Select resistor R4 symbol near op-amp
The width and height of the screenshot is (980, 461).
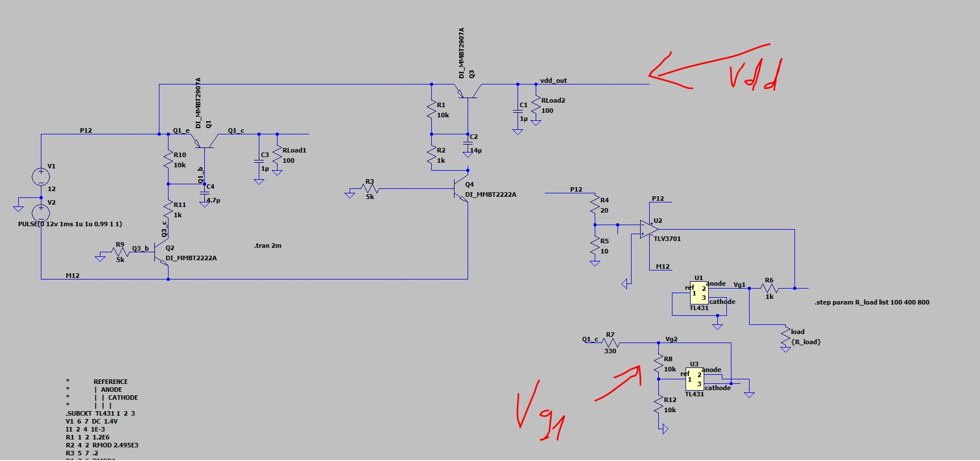tap(595, 205)
